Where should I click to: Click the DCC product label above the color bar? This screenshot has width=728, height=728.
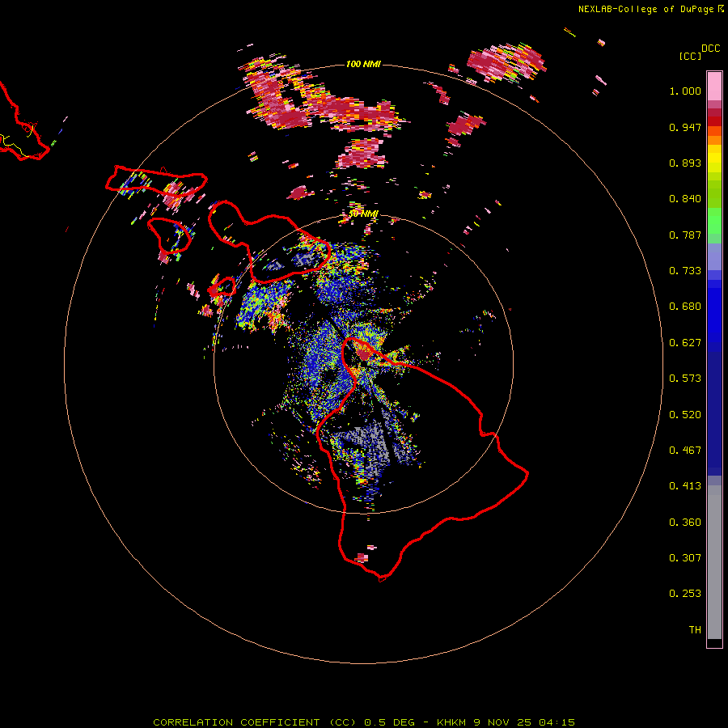tap(710, 49)
